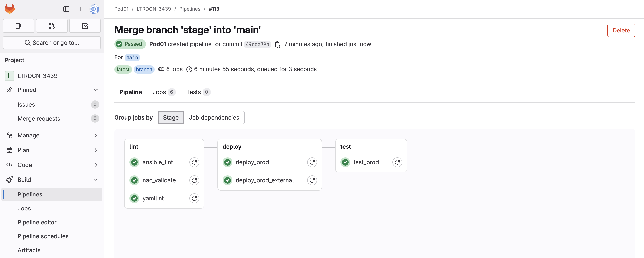The height and width of the screenshot is (258, 644).
Task: Open the user avatar menu
Action: coord(94,9)
